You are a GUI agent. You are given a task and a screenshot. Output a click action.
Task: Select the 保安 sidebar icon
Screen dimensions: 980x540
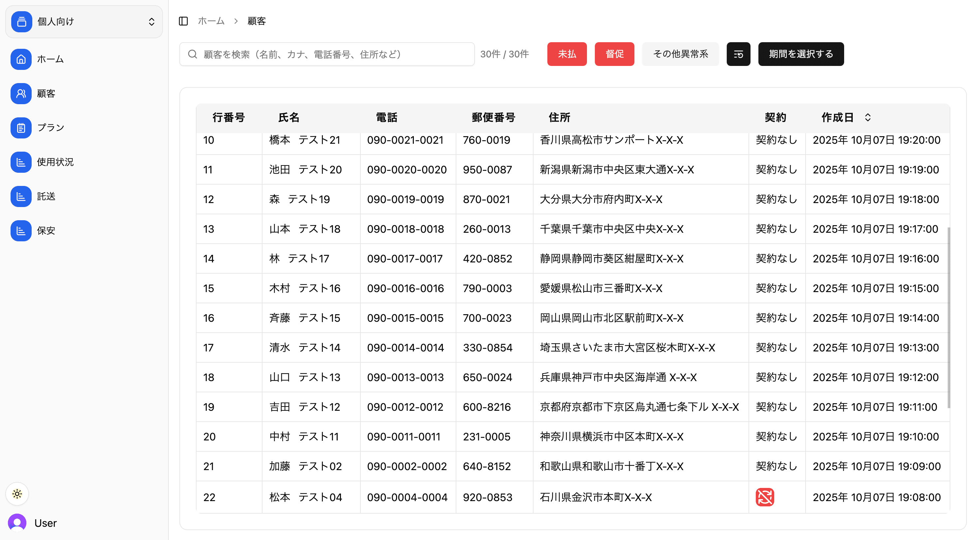21,230
